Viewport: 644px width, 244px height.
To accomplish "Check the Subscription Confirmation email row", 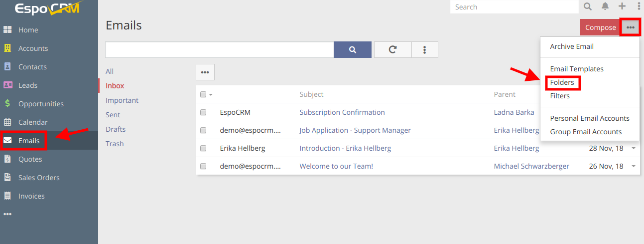I will [203, 112].
